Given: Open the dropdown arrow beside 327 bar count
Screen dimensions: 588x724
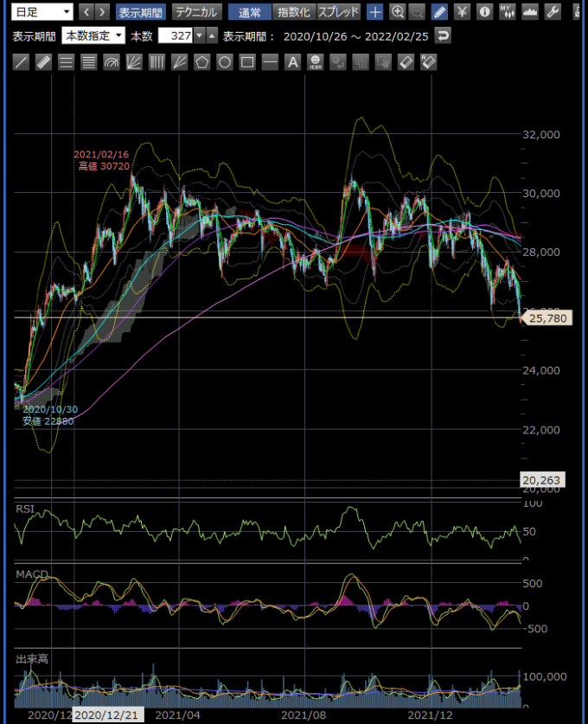Looking at the screenshot, I should pyautogui.click(x=200, y=36).
